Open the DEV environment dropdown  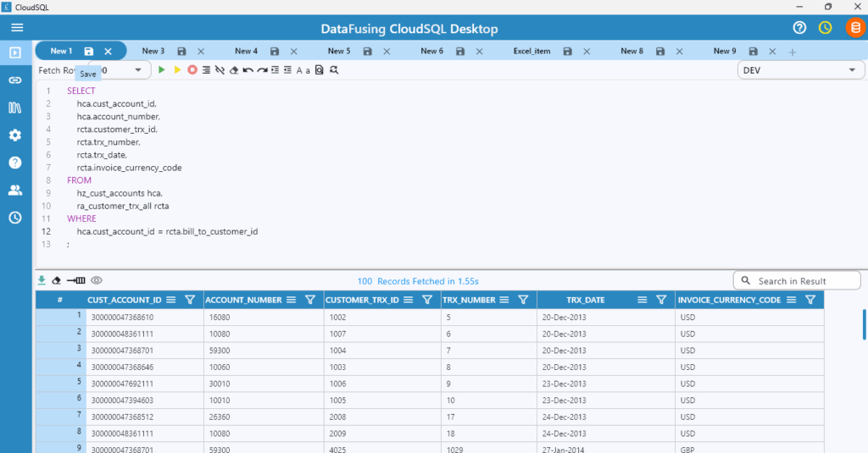(800, 70)
